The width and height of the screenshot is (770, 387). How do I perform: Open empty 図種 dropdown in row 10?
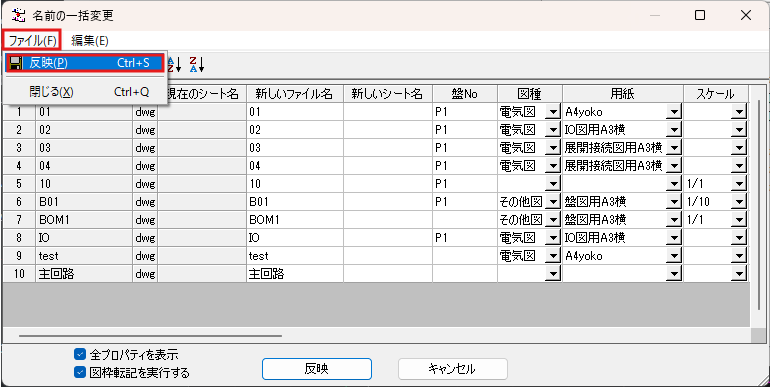553,184
